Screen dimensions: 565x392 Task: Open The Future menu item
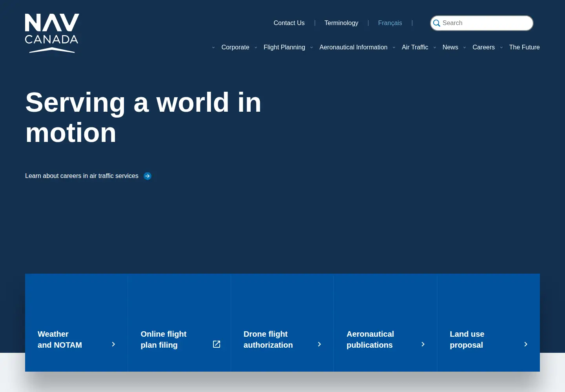525,47
